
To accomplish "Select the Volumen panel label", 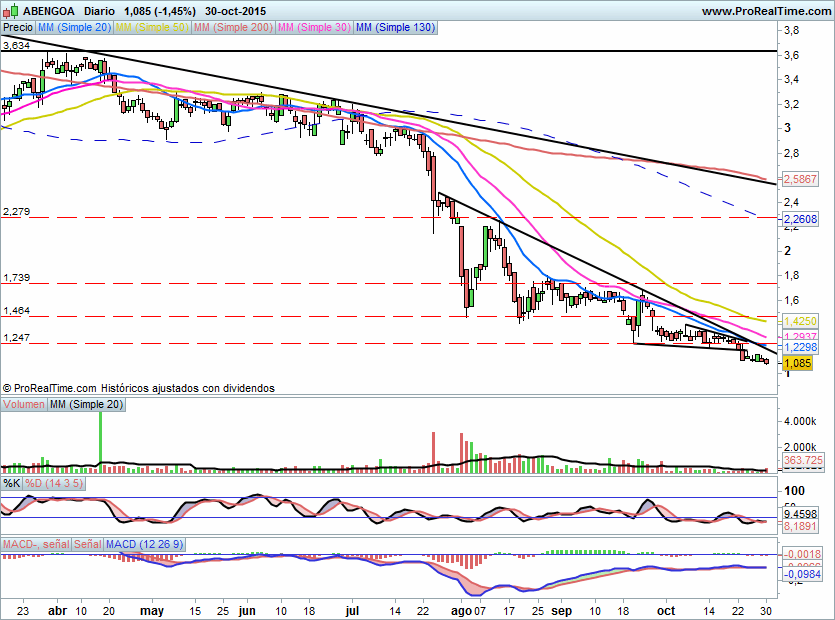I will pos(24,404).
